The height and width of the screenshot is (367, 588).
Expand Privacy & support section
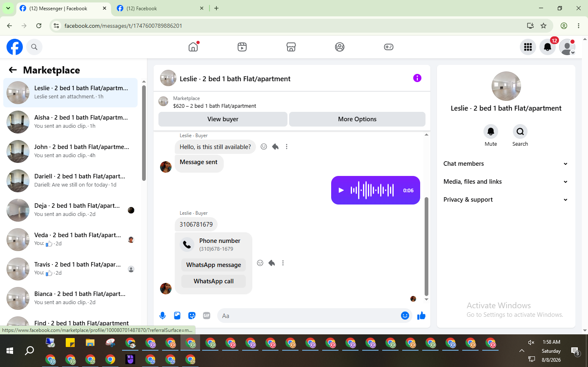coord(506,200)
